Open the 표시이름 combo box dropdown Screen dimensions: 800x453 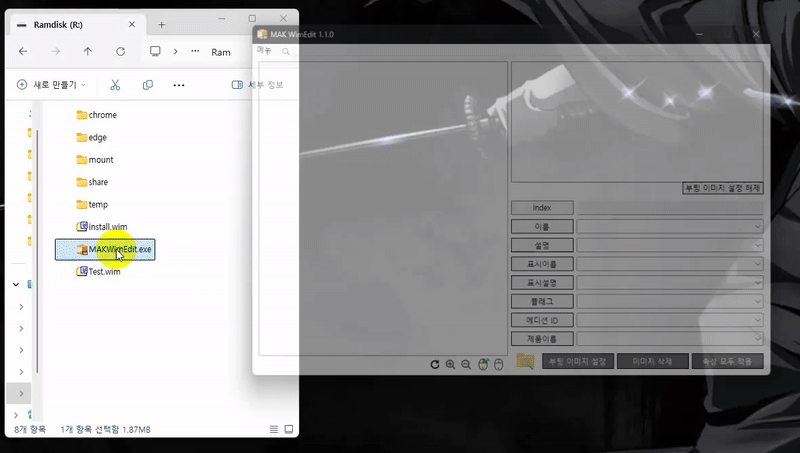point(758,264)
